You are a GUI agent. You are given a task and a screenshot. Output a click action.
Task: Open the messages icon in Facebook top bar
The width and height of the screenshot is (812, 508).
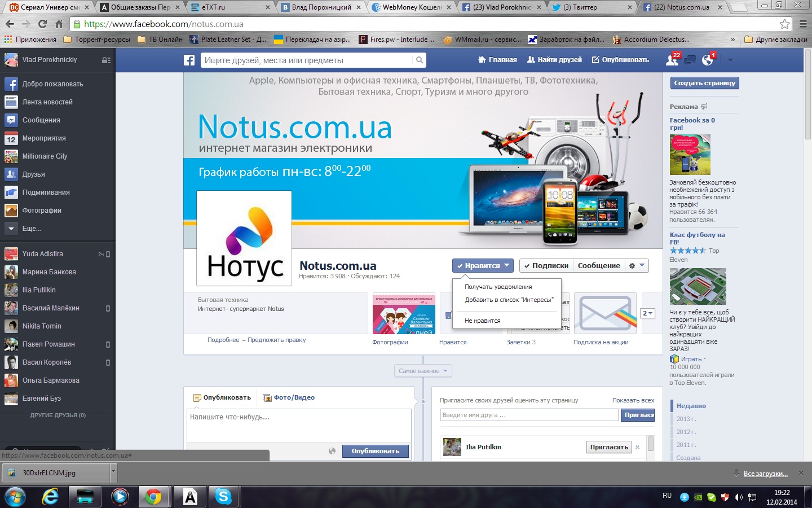pos(690,60)
